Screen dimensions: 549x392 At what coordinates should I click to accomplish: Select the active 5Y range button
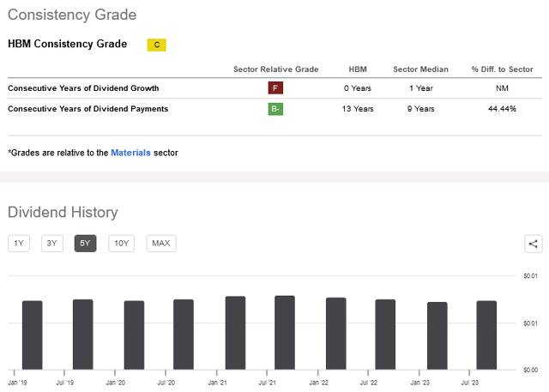coord(85,244)
